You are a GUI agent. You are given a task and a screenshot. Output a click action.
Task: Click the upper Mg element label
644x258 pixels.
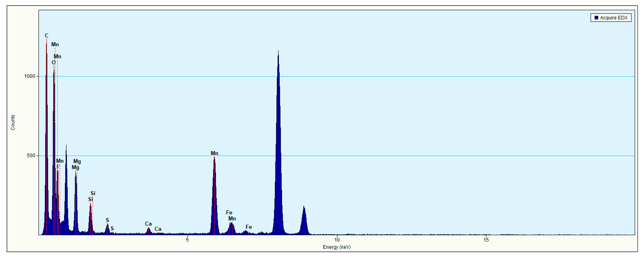coord(77,161)
